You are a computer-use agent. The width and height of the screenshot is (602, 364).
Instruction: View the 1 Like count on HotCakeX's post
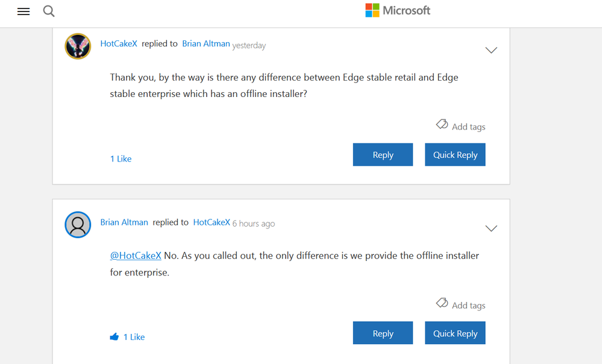(121, 159)
